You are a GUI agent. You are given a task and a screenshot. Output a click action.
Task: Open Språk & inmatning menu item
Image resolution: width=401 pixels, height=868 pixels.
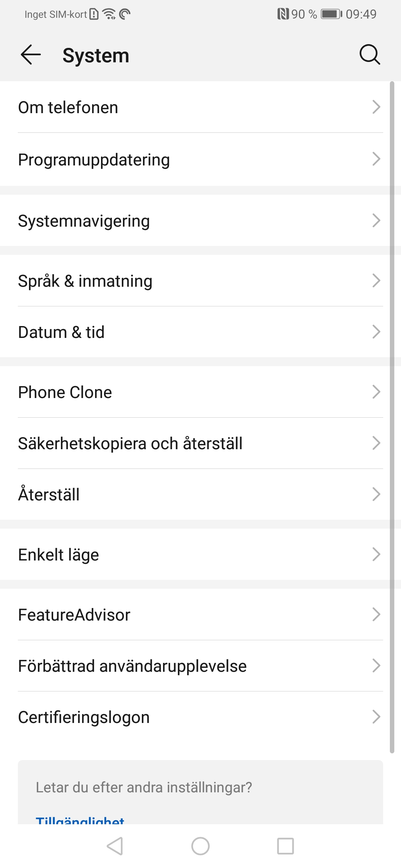85,281
